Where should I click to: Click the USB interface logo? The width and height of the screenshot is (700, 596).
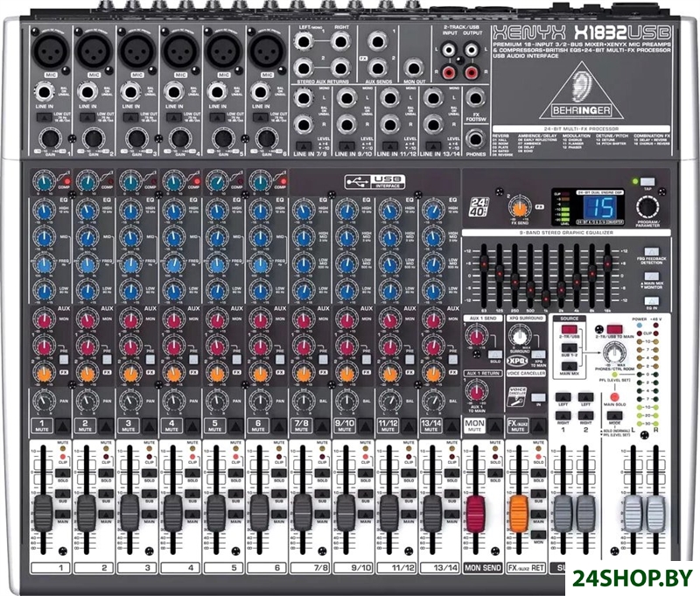tap(375, 182)
